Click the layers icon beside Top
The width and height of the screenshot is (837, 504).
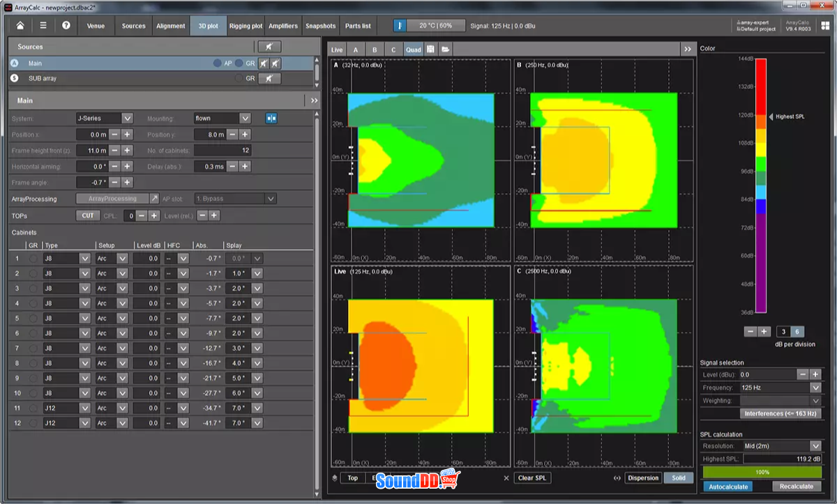335,478
